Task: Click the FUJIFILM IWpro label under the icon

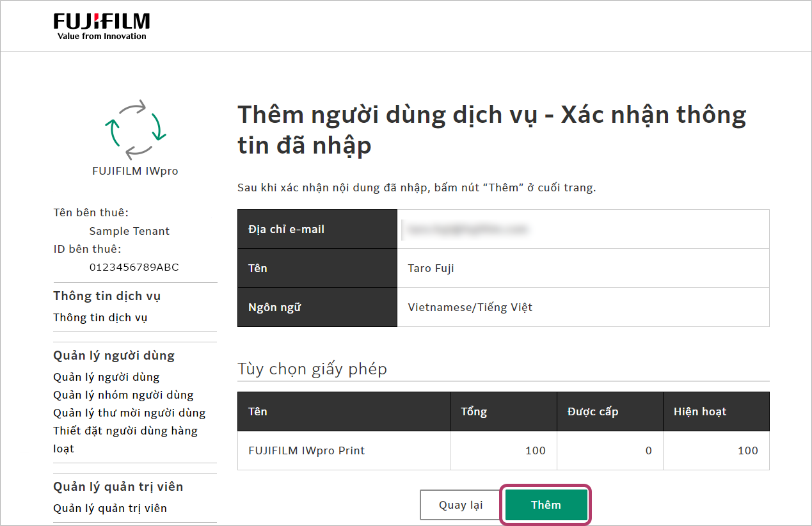Action: 135,171
